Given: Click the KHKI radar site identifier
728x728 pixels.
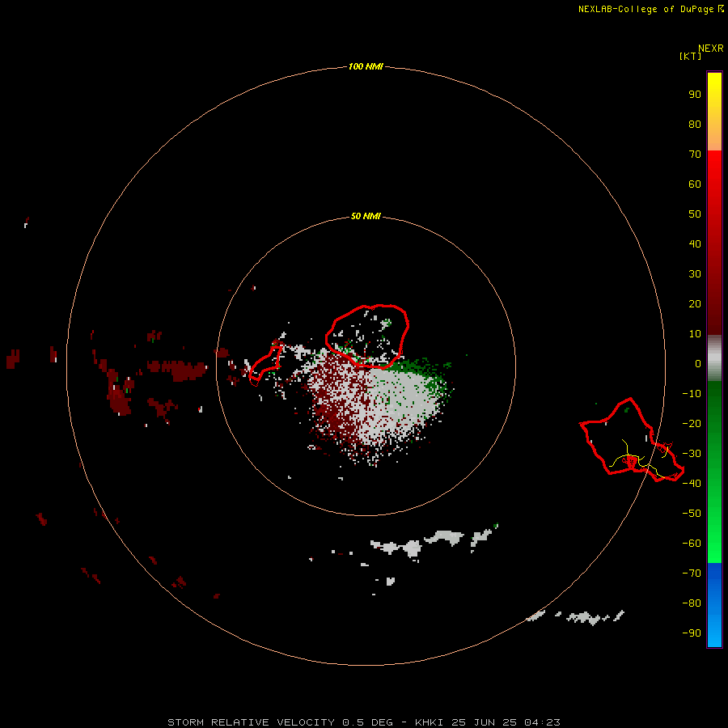Looking at the screenshot, I should click(x=429, y=722).
